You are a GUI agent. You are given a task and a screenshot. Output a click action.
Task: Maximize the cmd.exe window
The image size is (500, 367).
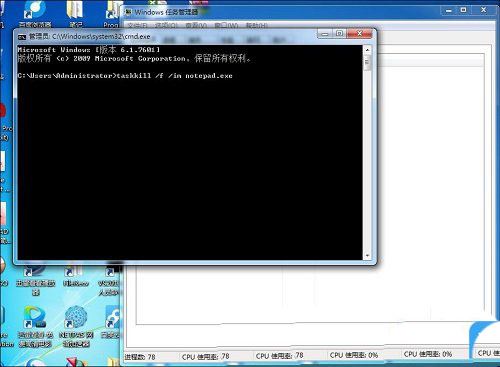pyautogui.click(x=339, y=34)
